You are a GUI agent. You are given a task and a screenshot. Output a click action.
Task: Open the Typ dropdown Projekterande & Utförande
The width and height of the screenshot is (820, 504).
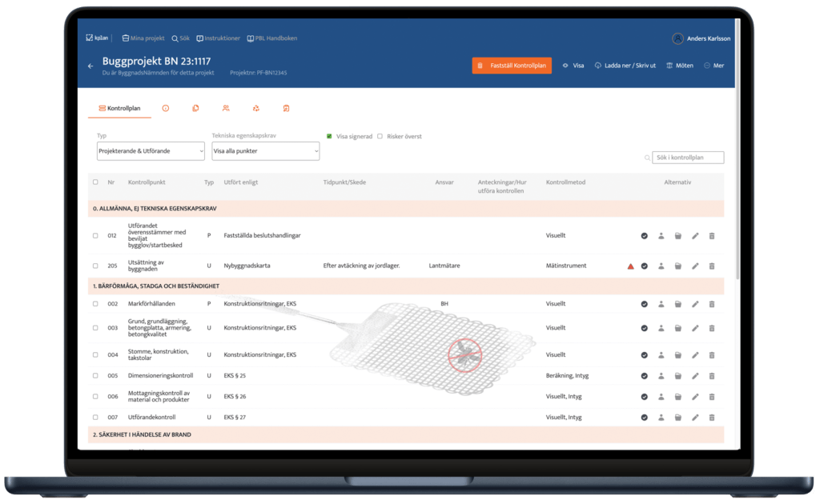[150, 151]
